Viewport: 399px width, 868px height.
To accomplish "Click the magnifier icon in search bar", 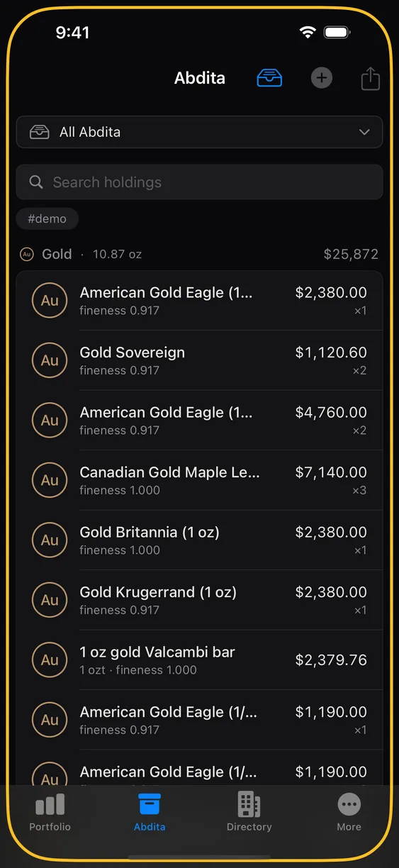I will [36, 182].
